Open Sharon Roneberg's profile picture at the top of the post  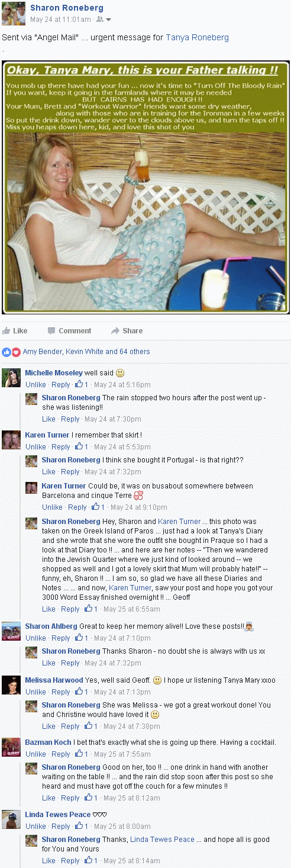click(14, 13)
